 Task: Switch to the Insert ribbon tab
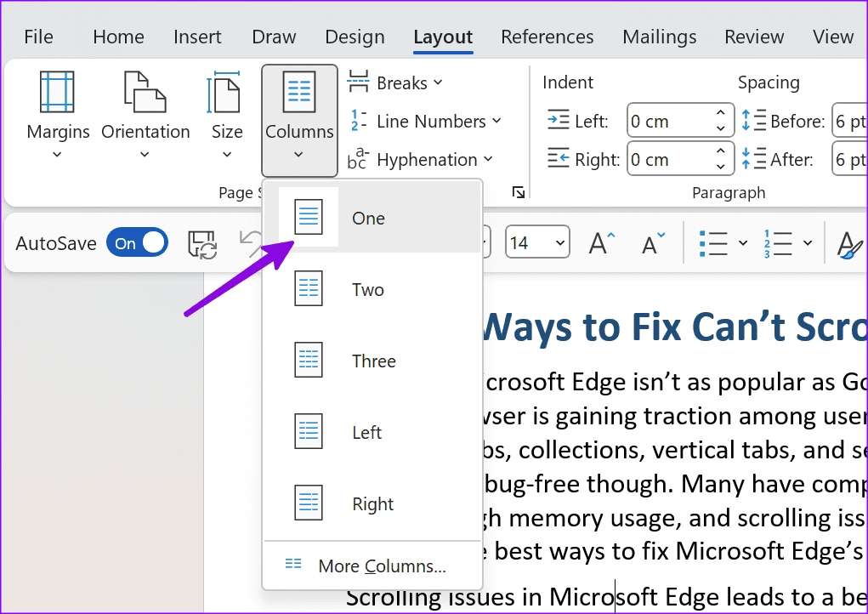pyautogui.click(x=197, y=37)
